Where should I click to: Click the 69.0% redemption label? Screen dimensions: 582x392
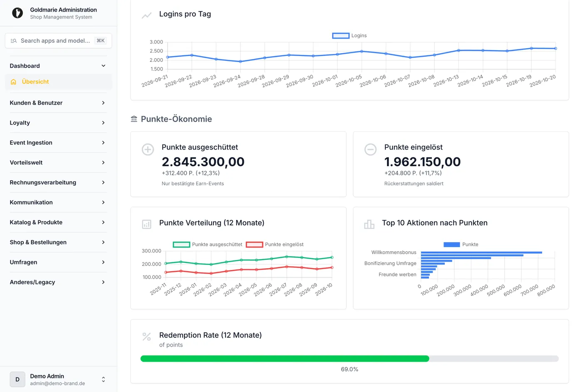pos(349,369)
